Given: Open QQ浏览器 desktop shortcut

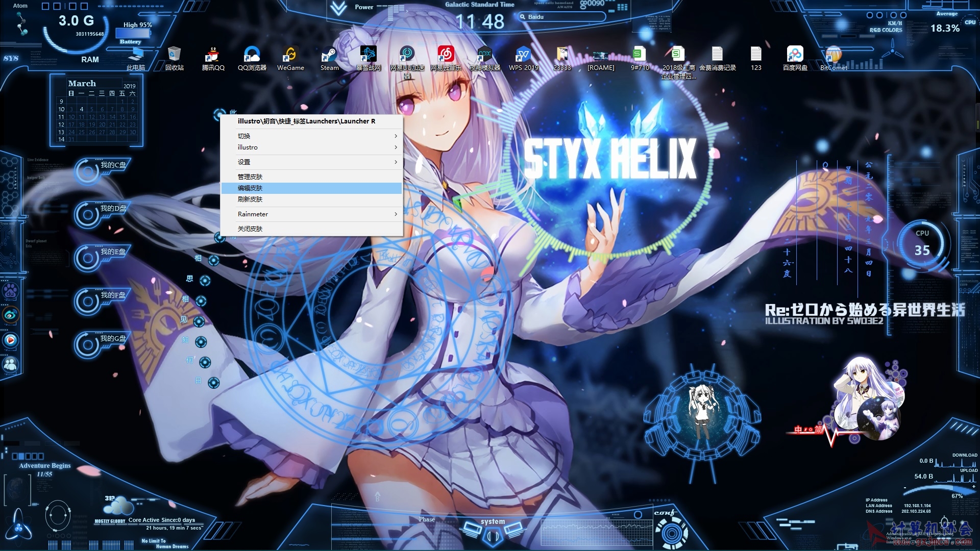Looking at the screenshot, I should [x=252, y=58].
